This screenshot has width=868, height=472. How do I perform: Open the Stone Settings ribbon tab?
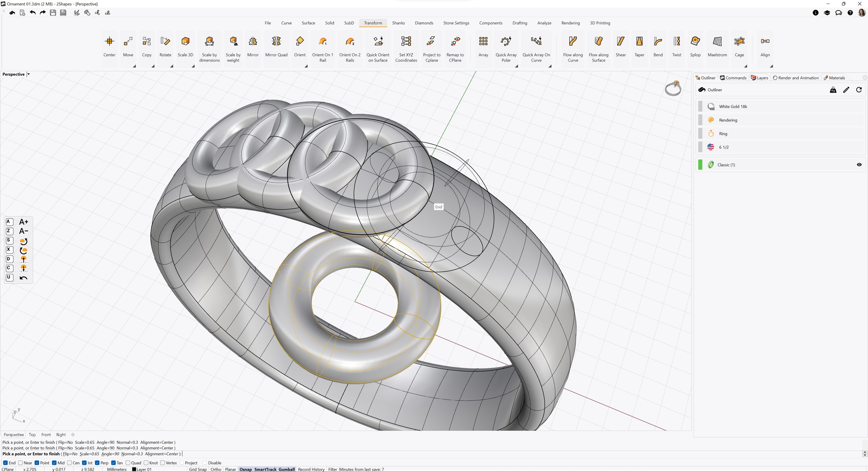coord(456,23)
